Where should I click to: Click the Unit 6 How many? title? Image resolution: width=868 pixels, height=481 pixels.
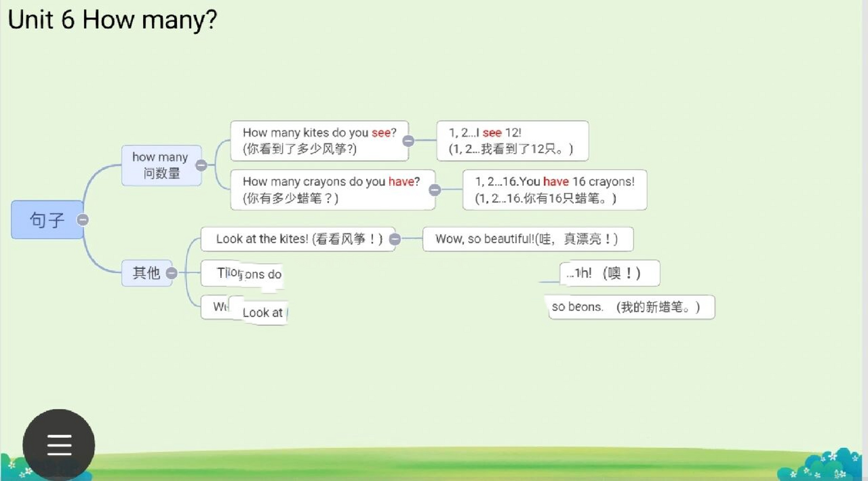point(112,20)
